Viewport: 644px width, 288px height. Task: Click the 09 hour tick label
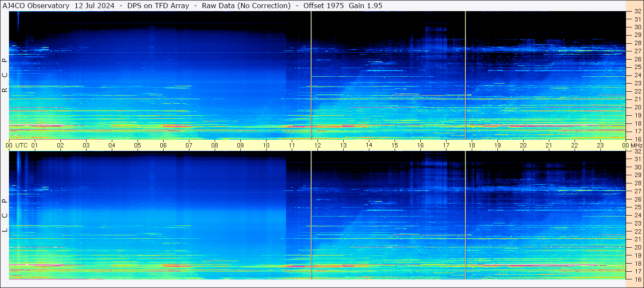(240, 145)
